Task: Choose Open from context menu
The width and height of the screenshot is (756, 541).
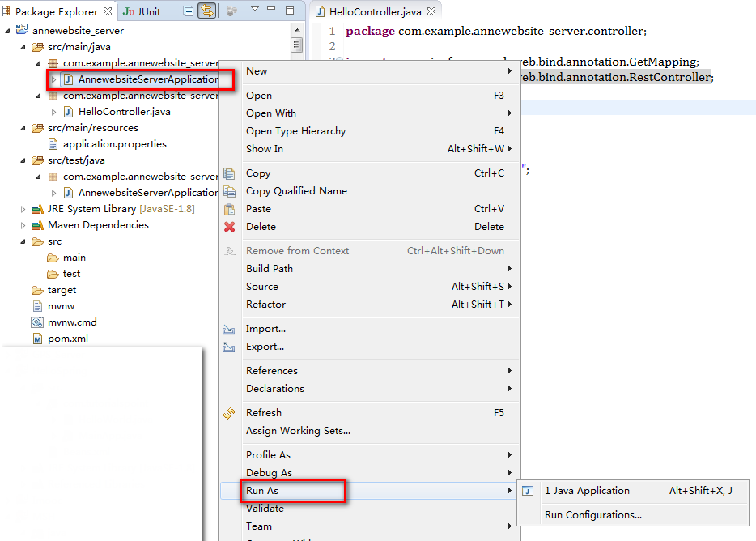Action: [369, 96]
